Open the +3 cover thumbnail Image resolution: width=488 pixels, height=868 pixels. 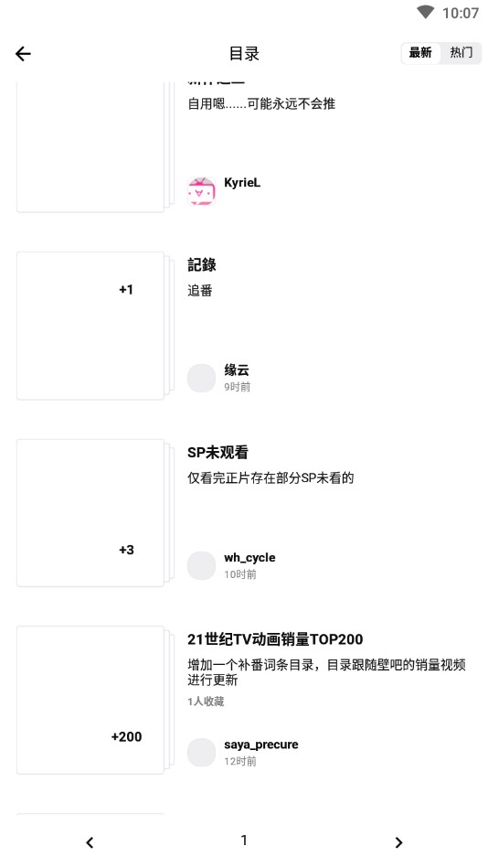point(90,512)
